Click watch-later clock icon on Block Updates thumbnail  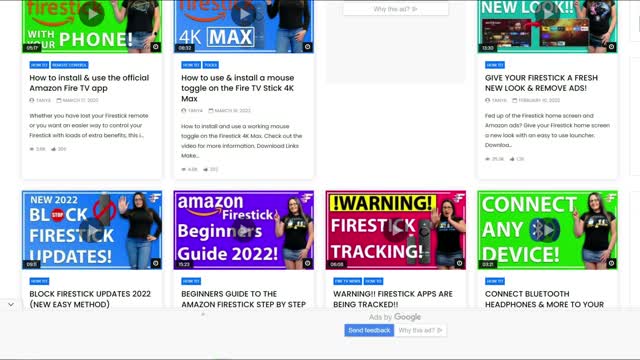click(156, 263)
